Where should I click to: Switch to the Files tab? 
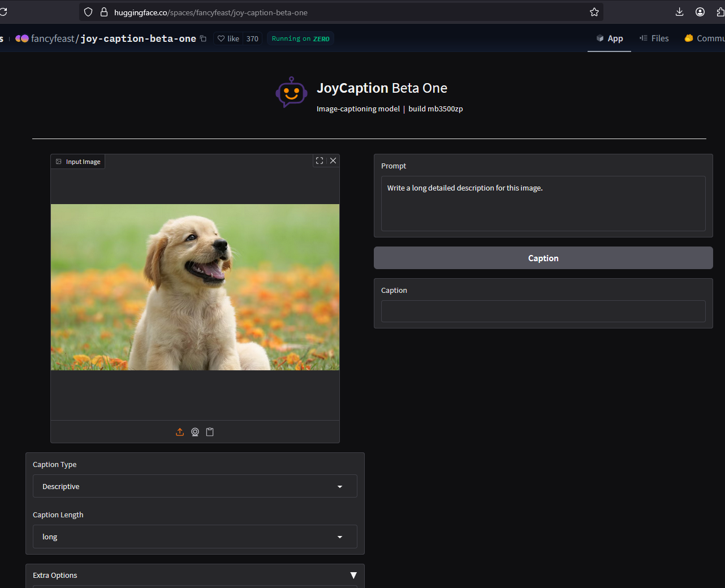pyautogui.click(x=654, y=38)
